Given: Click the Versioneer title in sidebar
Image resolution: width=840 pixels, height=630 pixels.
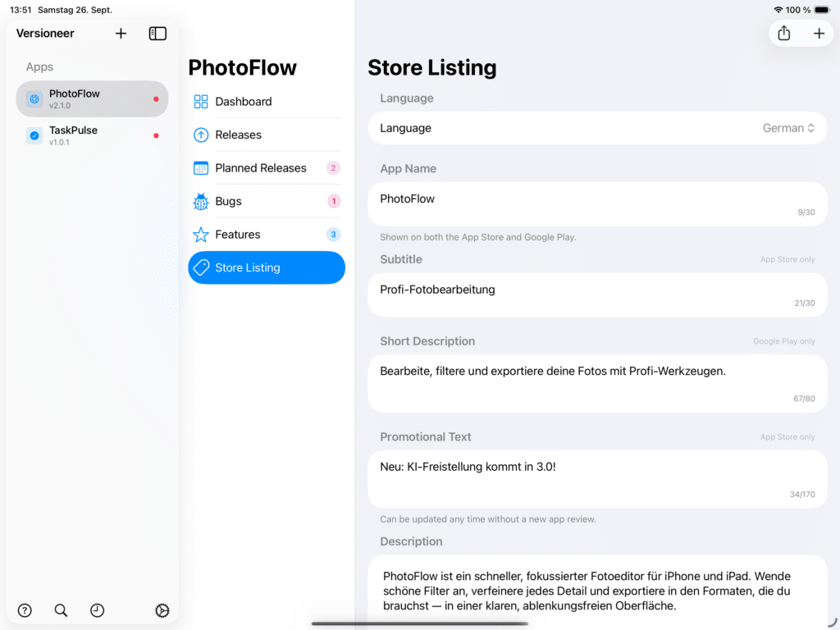Looking at the screenshot, I should click(45, 33).
